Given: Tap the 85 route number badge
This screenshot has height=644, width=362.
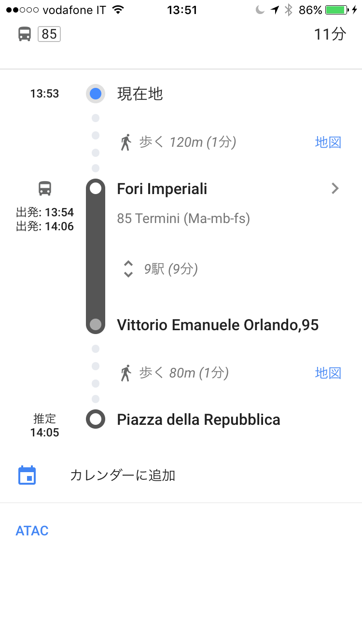Looking at the screenshot, I should [49, 34].
